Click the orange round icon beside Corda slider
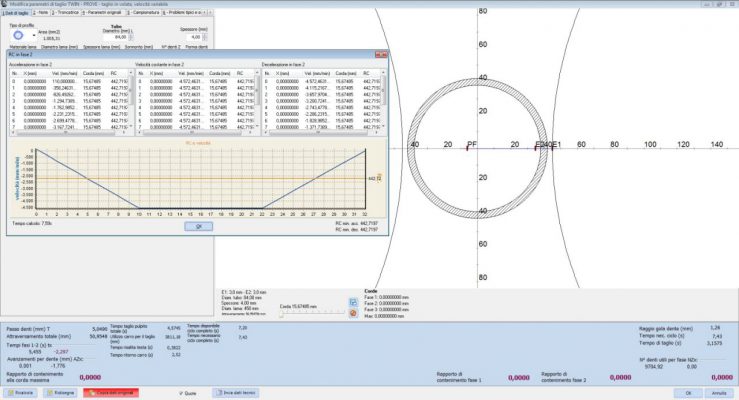 [353, 313]
